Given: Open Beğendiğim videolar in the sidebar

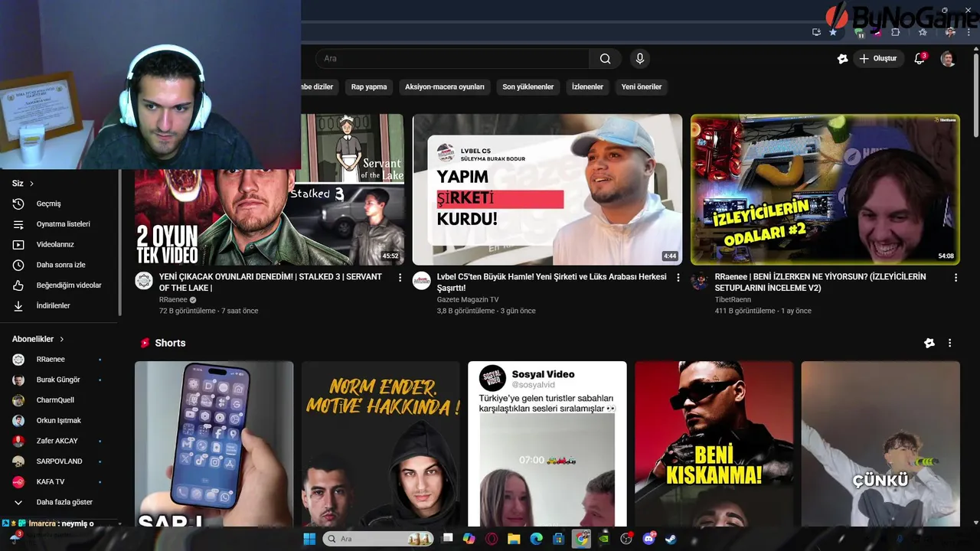Looking at the screenshot, I should tap(60, 285).
